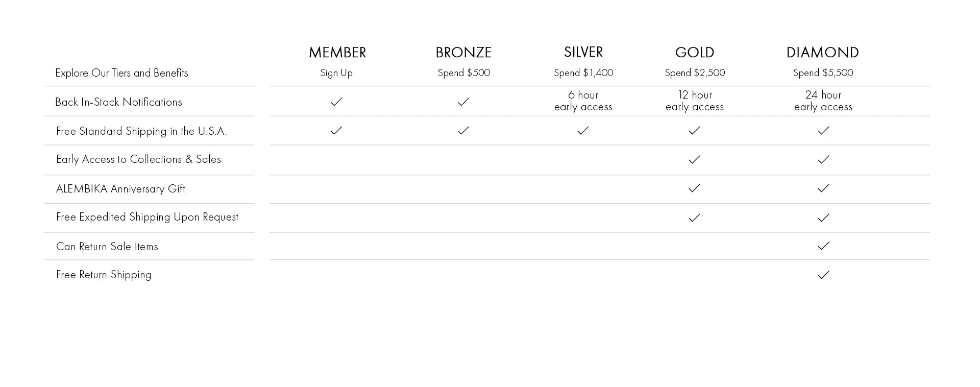Click Gold checkmark for Free Expedited Shipping
This screenshot has height=387, width=980.
tap(694, 218)
